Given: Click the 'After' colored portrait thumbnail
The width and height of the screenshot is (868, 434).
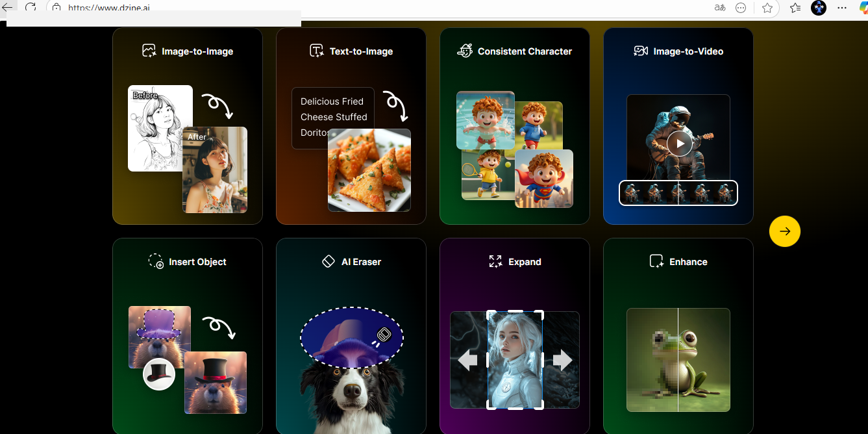Looking at the screenshot, I should click(x=215, y=170).
